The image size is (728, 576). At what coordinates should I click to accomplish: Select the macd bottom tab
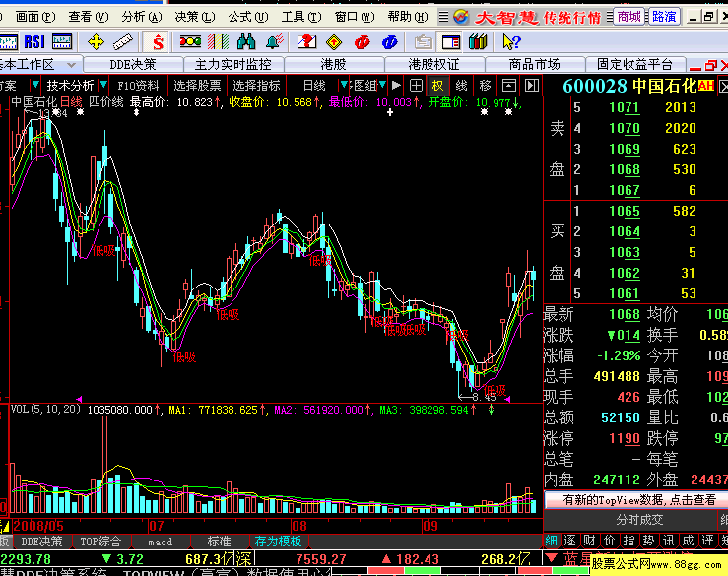click(161, 542)
